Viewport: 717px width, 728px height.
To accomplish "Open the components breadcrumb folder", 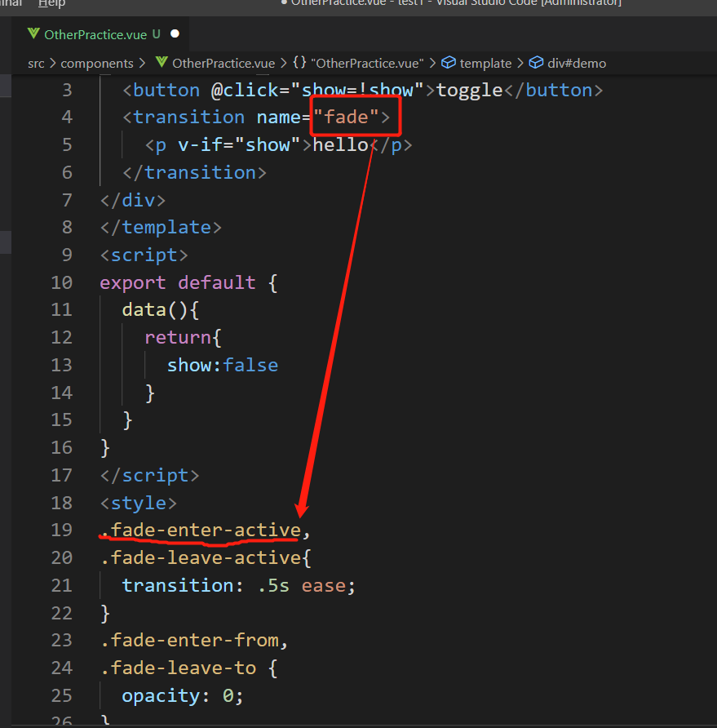I will point(97,64).
